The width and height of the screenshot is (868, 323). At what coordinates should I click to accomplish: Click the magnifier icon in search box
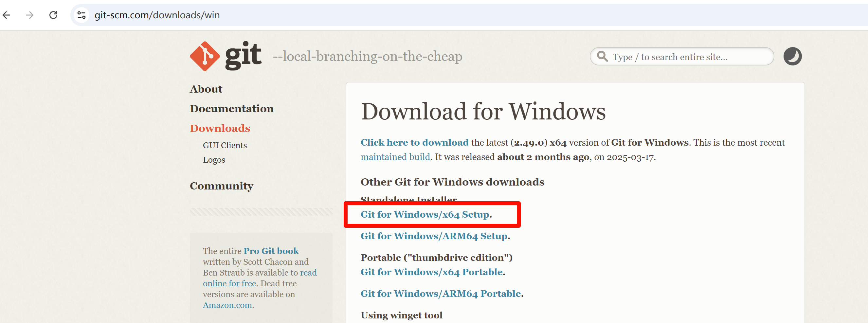(x=602, y=56)
